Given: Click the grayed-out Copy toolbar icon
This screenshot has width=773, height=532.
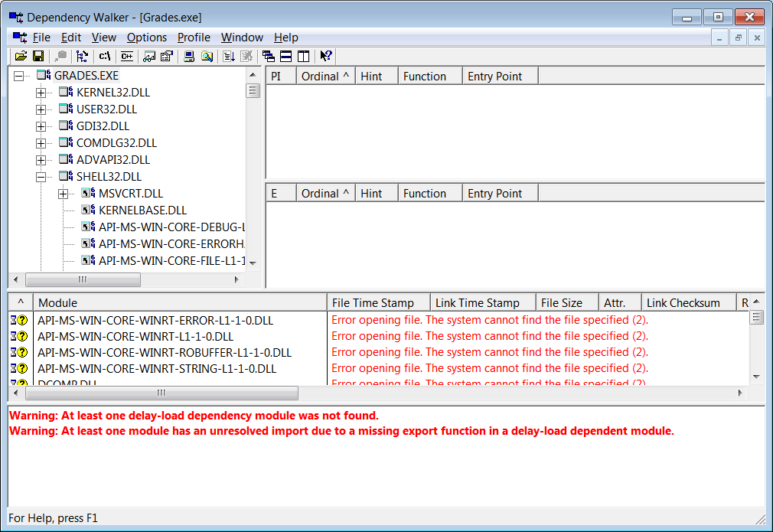Looking at the screenshot, I should tap(61, 56).
